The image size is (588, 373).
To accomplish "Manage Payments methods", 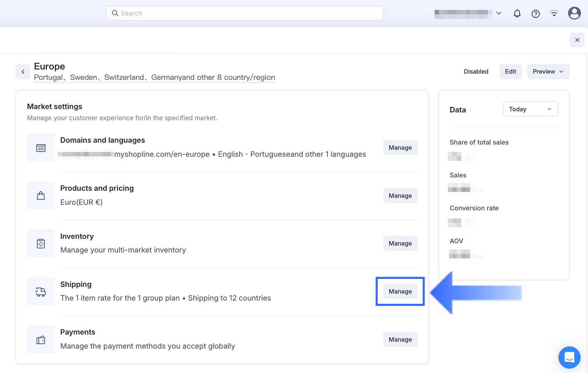I will (x=400, y=339).
